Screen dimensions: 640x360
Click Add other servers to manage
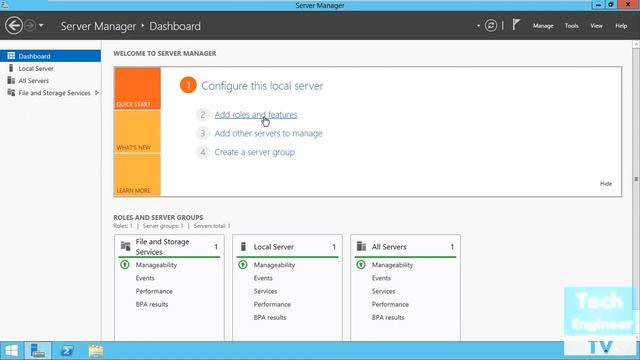click(268, 133)
